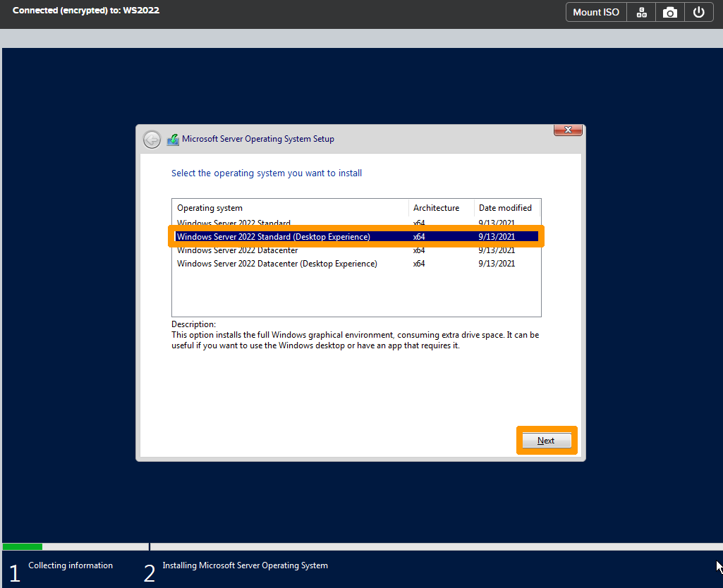Click the Connected to WS2022 status label
The image size is (723, 588).
(x=85, y=10)
